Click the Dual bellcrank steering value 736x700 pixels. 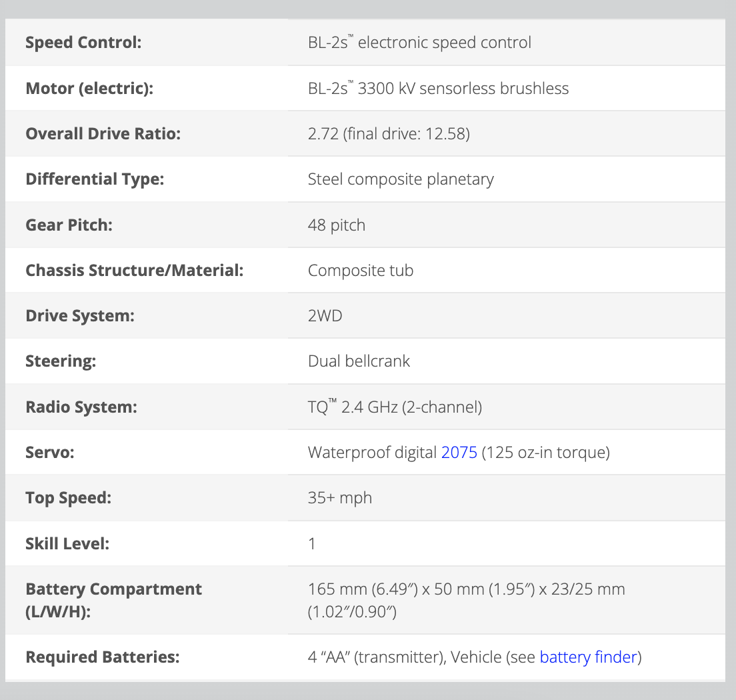pyautogui.click(x=359, y=361)
